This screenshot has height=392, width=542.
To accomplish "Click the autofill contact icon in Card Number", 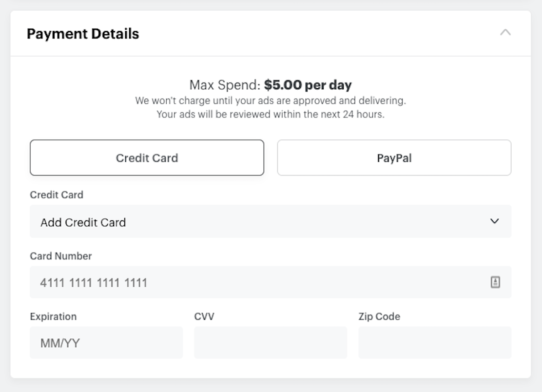I will click(495, 282).
